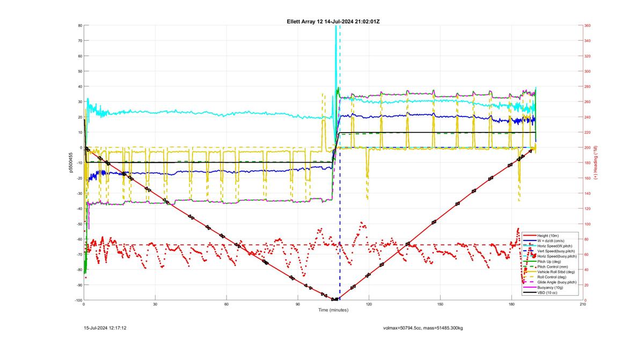This screenshot has height=337, width=644.
Task: Click the '200' tick on heading axis
Action: point(588,148)
